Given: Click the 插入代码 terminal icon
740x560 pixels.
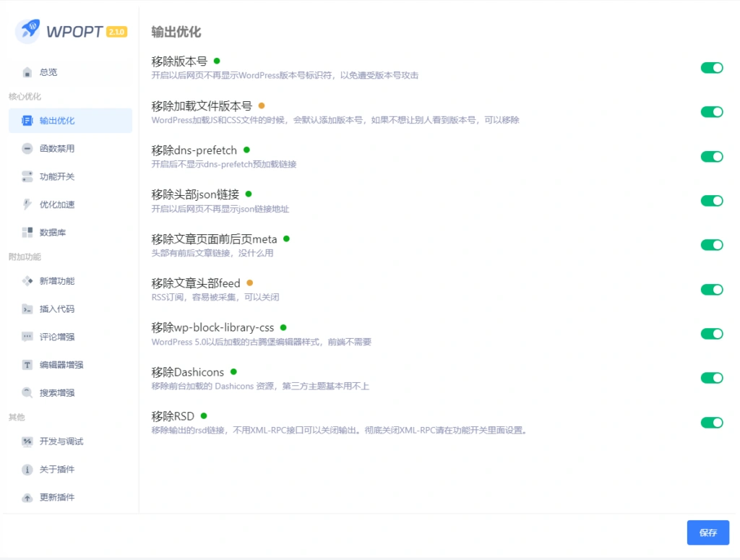Looking at the screenshot, I should coord(27,309).
